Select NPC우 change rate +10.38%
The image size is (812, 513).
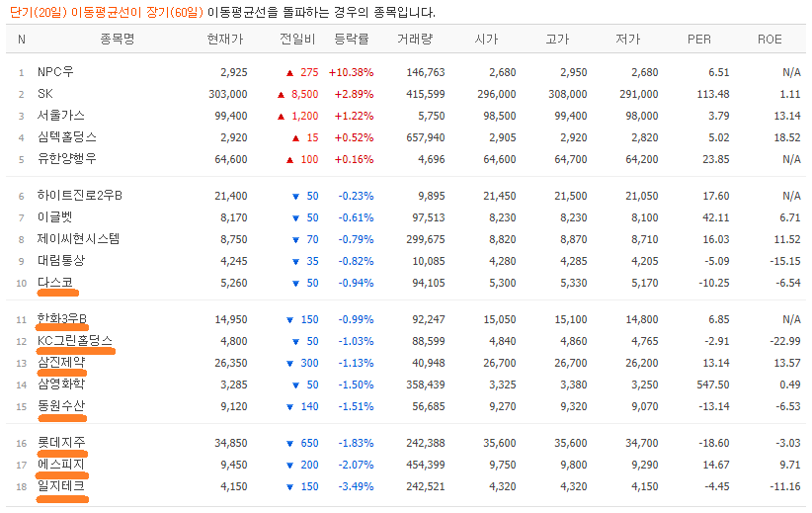tap(351, 72)
